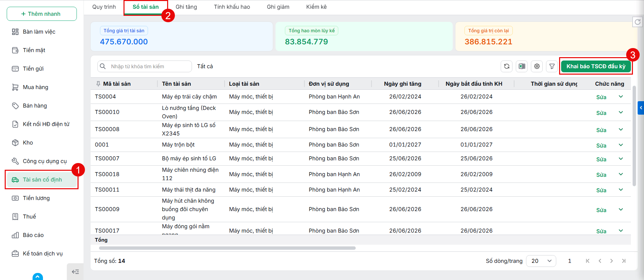Go to the first page
The width and height of the screenshot is (644, 280).
click(x=588, y=261)
